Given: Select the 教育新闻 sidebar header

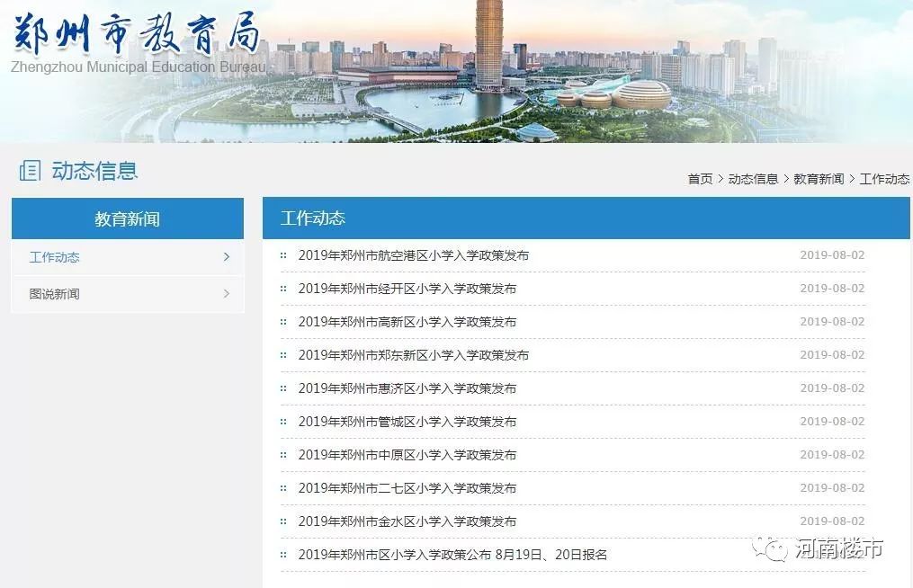Looking at the screenshot, I should (x=128, y=218).
